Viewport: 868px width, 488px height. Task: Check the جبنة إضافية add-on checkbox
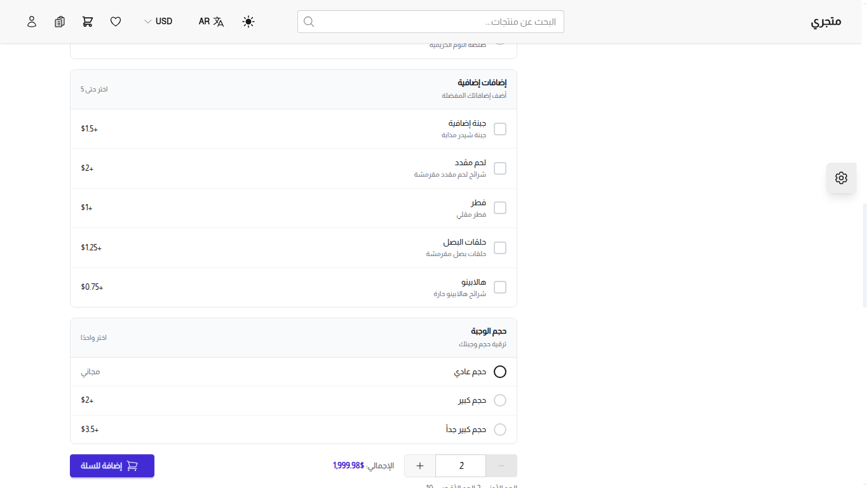click(x=500, y=128)
